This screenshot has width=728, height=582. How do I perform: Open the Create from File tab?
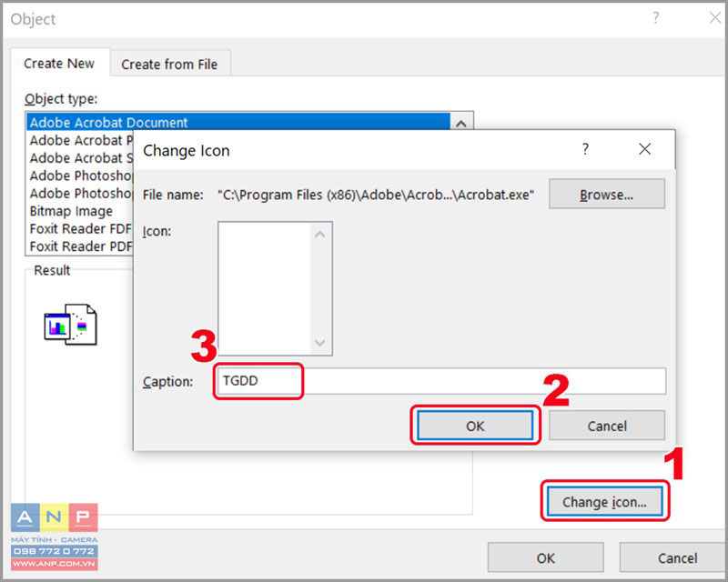pos(169,64)
